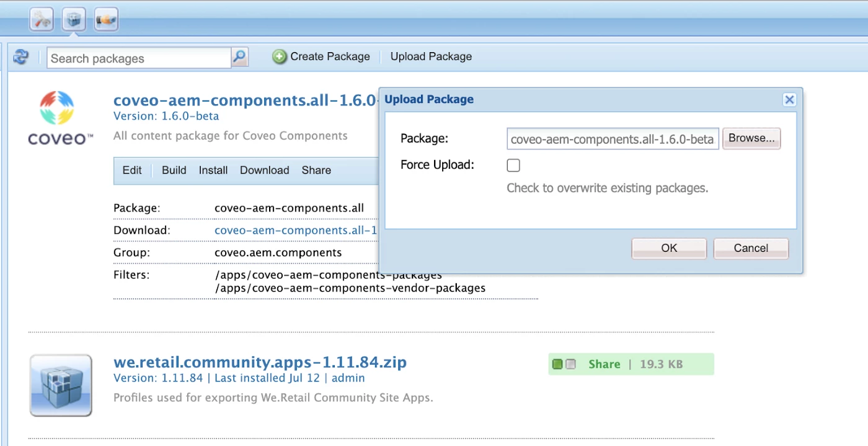The width and height of the screenshot is (868, 446).
Task: Close the Upload Package dialog
Action: [x=789, y=99]
